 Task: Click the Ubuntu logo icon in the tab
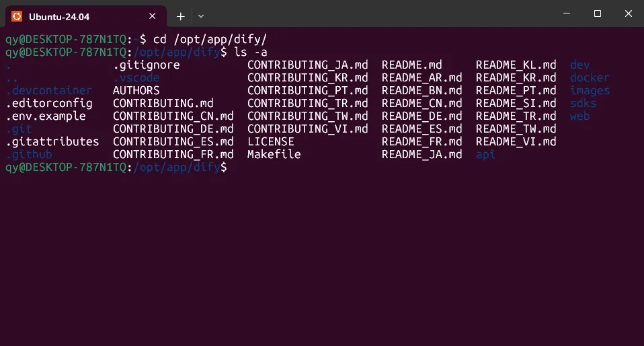[x=17, y=15]
